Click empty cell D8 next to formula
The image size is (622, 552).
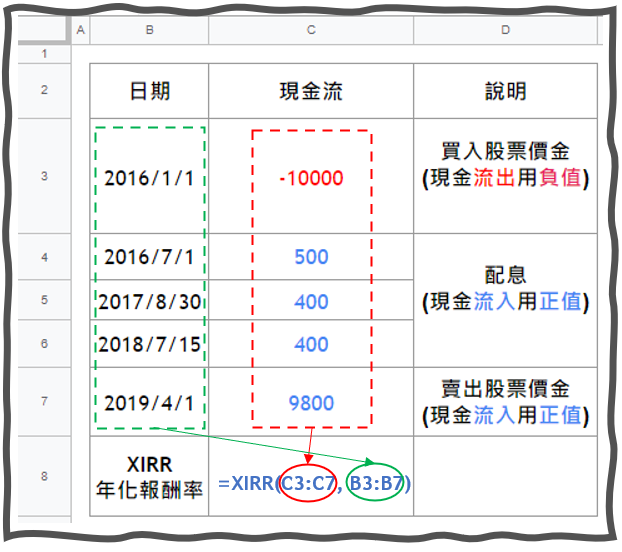(x=505, y=476)
